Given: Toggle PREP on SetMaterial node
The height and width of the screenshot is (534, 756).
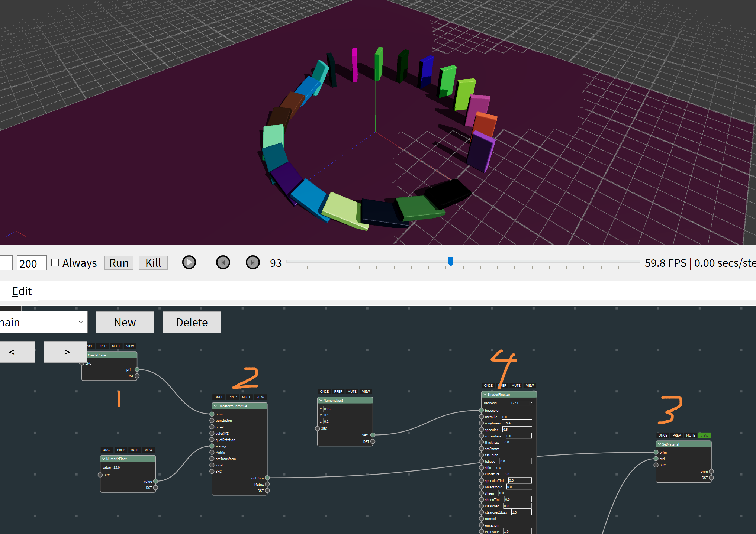Looking at the screenshot, I should 677,435.
